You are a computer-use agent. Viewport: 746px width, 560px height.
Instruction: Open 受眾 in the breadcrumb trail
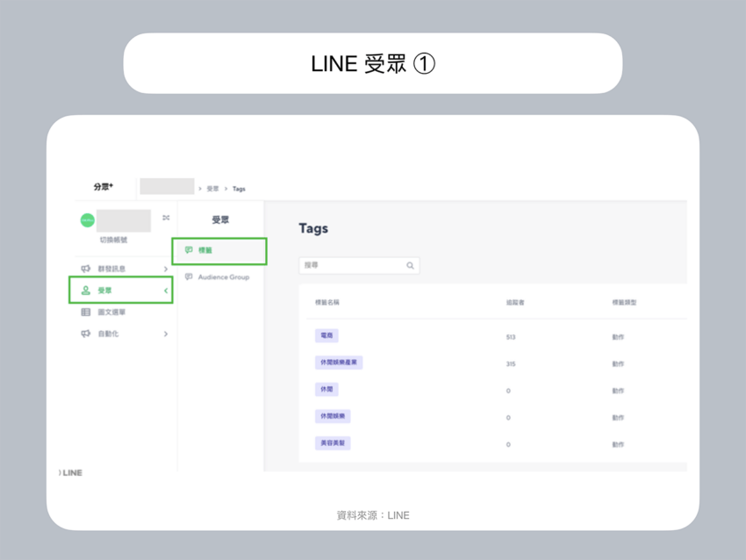213,189
